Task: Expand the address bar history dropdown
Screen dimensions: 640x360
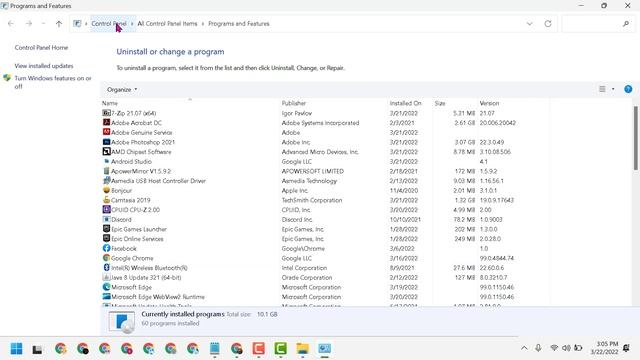Action: [x=529, y=24]
